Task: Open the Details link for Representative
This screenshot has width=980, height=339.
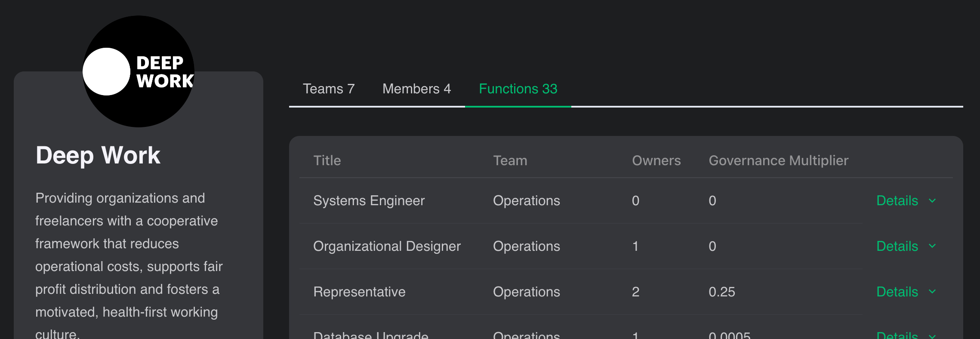Action: [897, 292]
